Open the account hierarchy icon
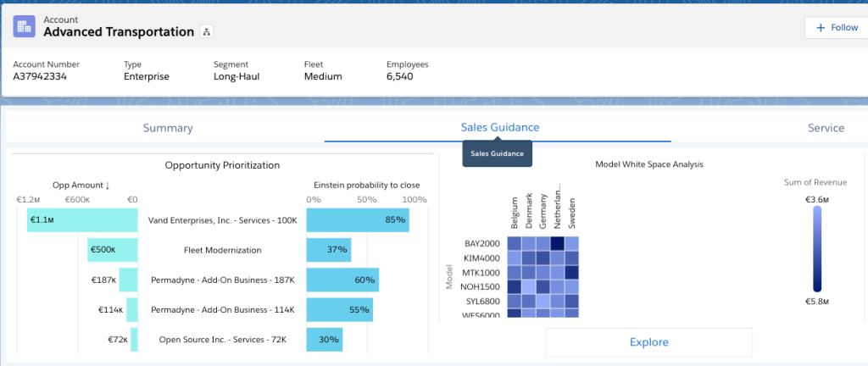The image size is (868, 366). [207, 31]
